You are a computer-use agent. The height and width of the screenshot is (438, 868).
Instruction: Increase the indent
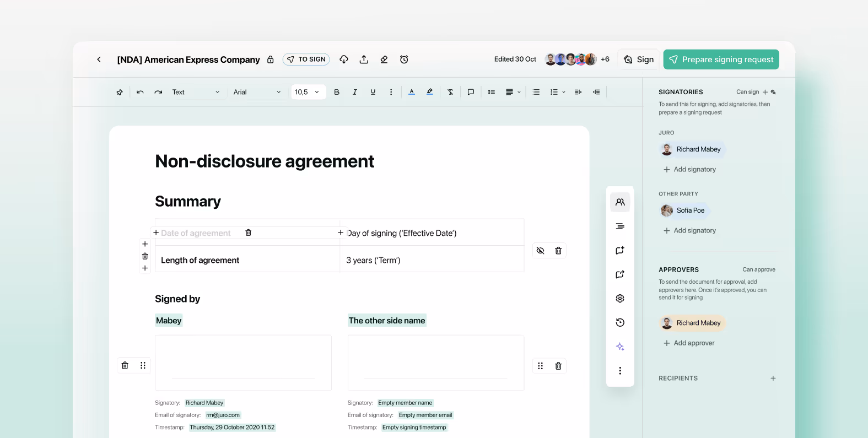click(578, 92)
